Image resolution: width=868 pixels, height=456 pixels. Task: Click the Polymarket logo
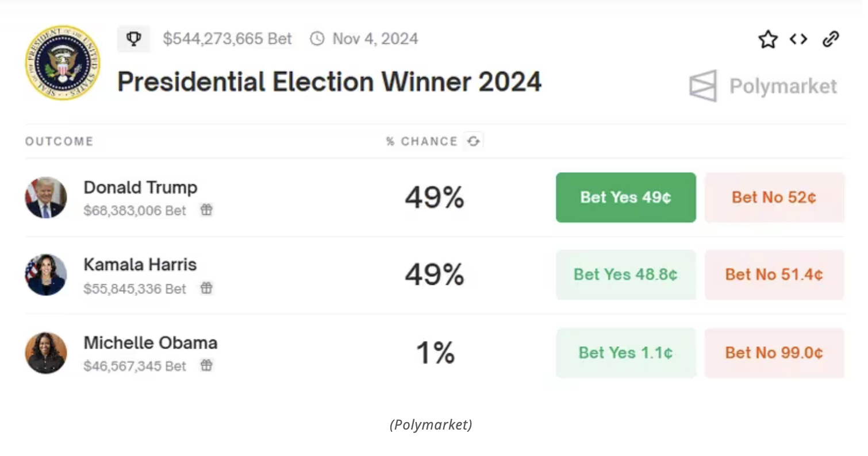click(x=763, y=86)
